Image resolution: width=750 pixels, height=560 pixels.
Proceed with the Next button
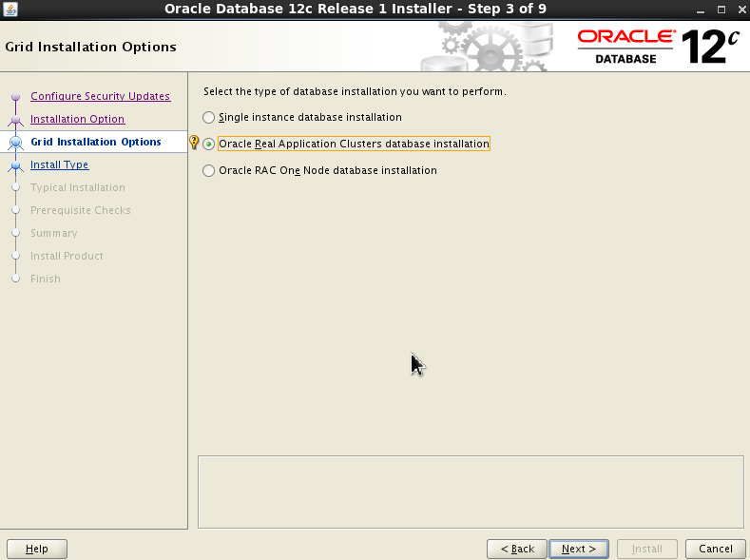click(x=579, y=549)
